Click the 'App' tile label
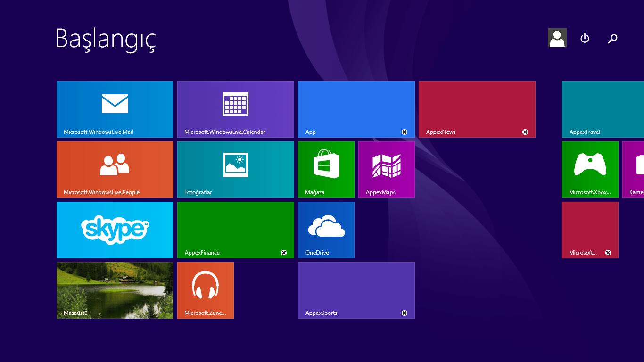 311,132
